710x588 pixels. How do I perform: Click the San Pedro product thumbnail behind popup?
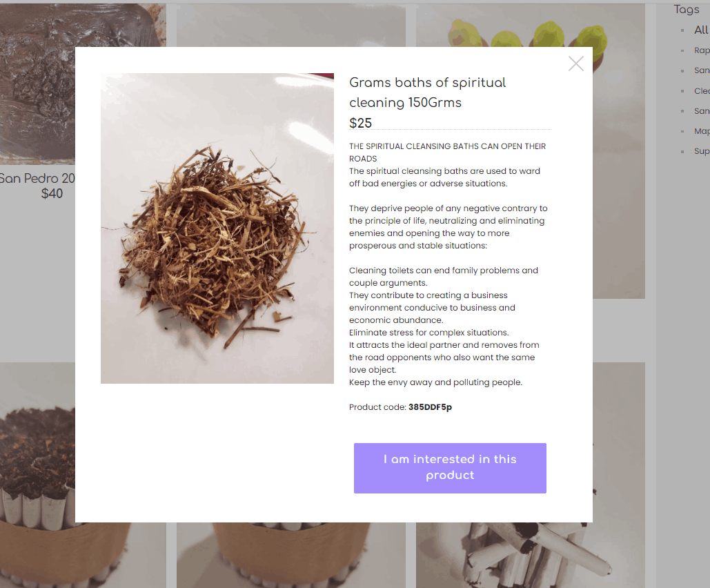[37, 84]
